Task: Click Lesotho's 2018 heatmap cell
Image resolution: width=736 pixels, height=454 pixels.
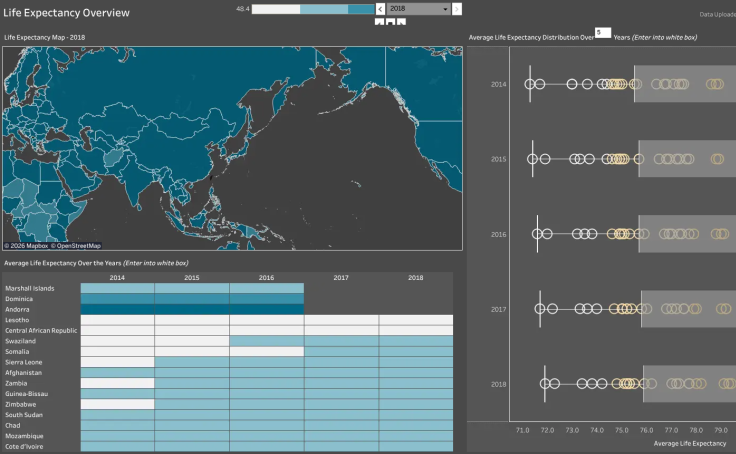Action: click(416, 320)
